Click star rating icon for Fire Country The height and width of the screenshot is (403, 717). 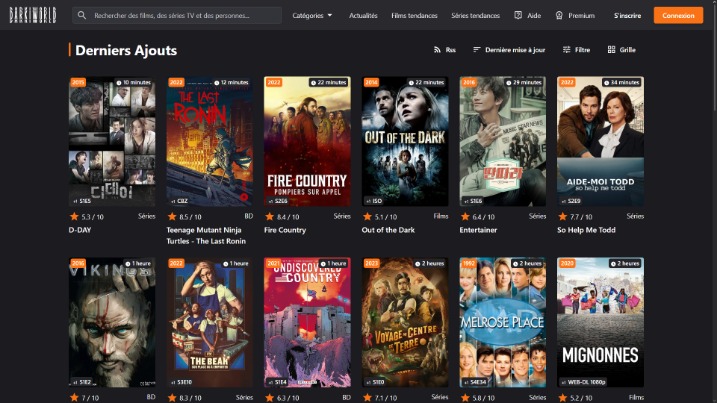click(x=269, y=216)
